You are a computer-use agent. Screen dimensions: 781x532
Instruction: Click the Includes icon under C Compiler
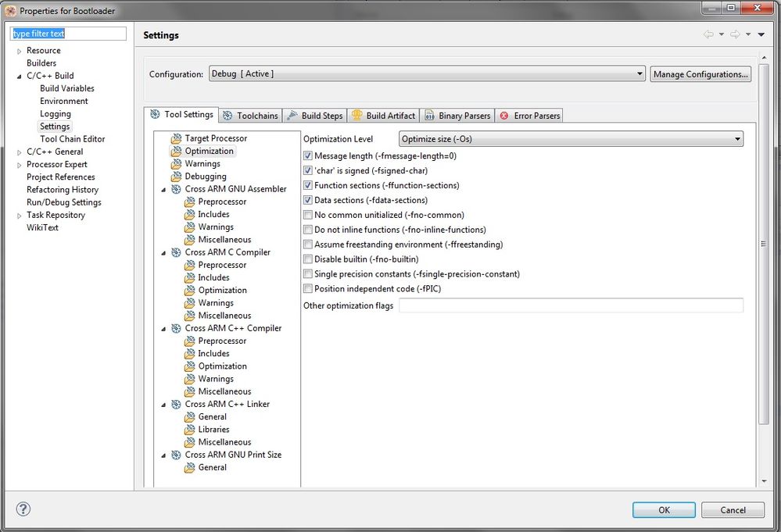coord(189,277)
